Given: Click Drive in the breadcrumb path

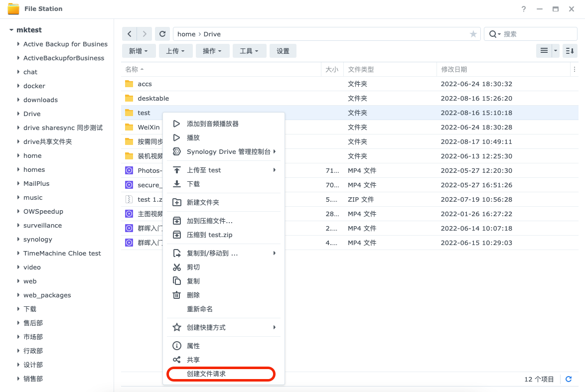Looking at the screenshot, I should click(212, 34).
